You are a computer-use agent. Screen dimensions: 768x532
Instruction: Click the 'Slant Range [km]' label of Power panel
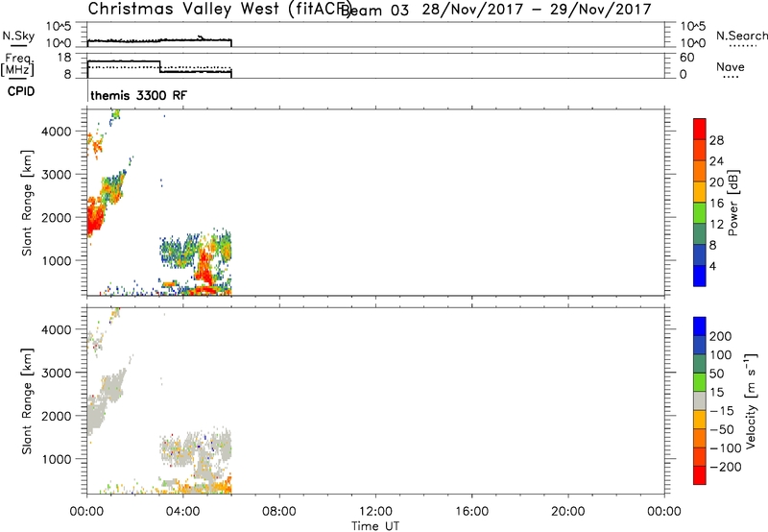[x=27, y=203]
